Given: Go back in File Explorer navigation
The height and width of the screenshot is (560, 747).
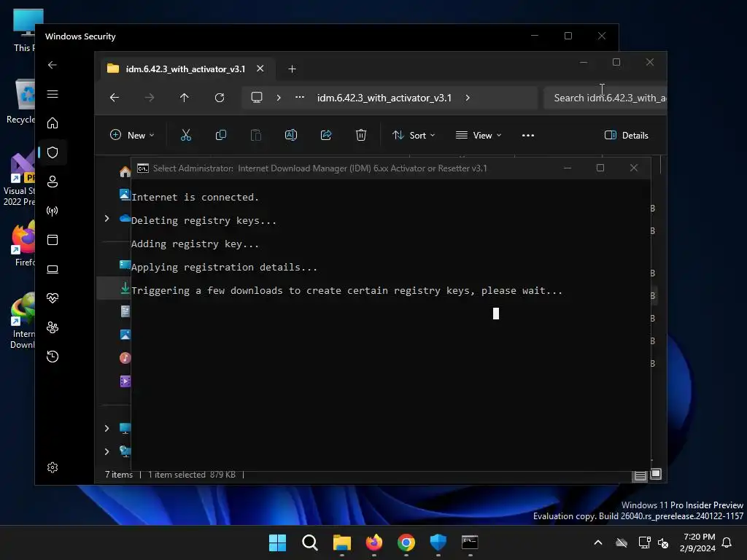Looking at the screenshot, I should click(115, 98).
